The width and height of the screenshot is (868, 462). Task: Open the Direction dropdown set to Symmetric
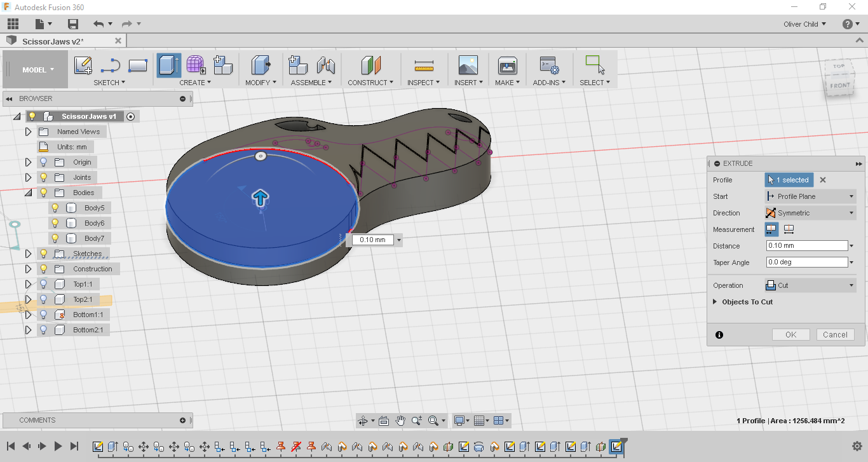pyautogui.click(x=810, y=213)
